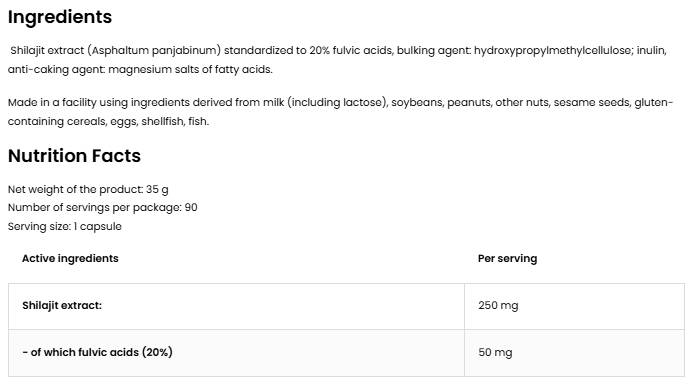Click the anti-caking agent text line

click(140, 69)
